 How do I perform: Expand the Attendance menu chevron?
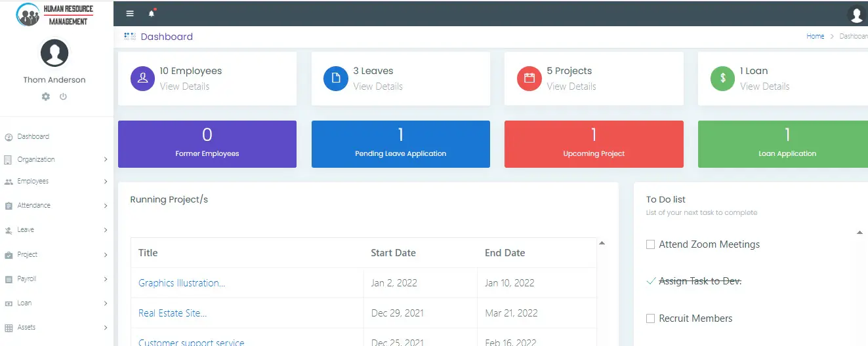point(106,206)
